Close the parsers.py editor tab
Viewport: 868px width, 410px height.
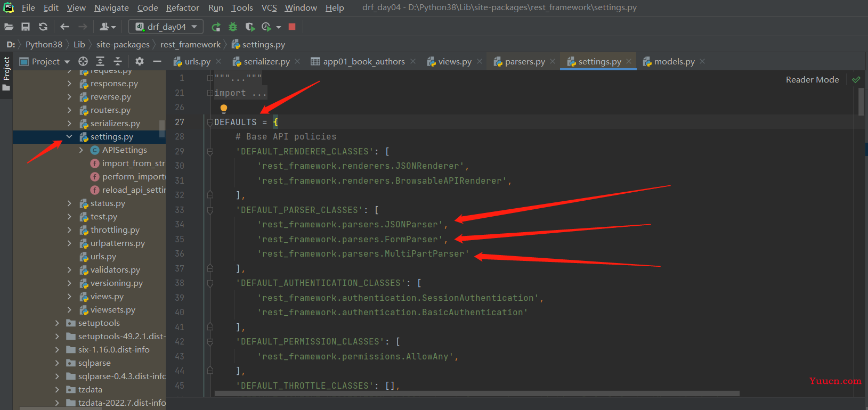click(553, 62)
